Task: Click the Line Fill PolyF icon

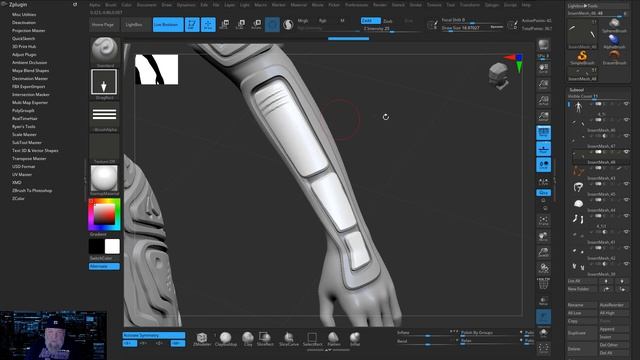Action: click(543, 283)
